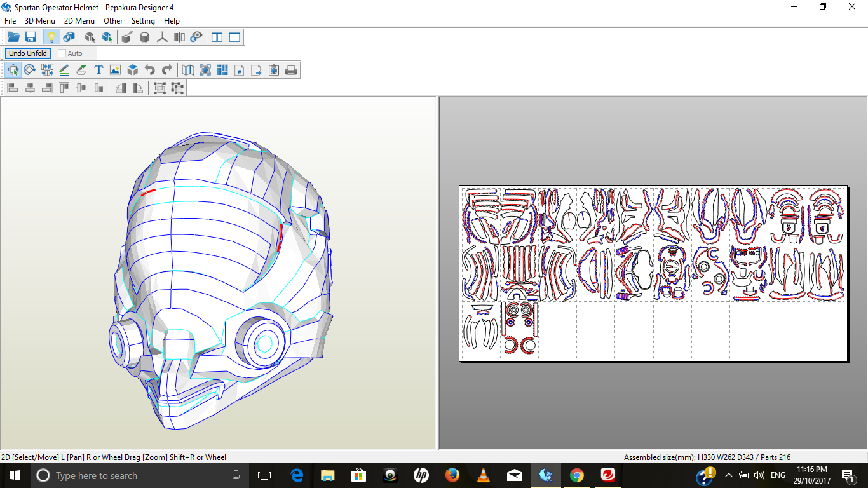Click the taskbar search box
Viewport: 868px width, 488px height.
(x=140, y=475)
